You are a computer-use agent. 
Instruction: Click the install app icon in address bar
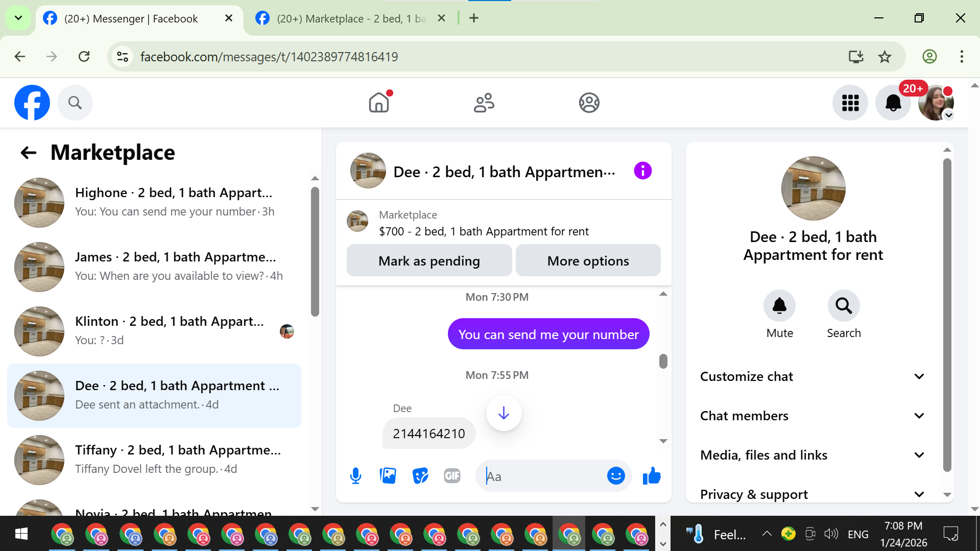[856, 56]
